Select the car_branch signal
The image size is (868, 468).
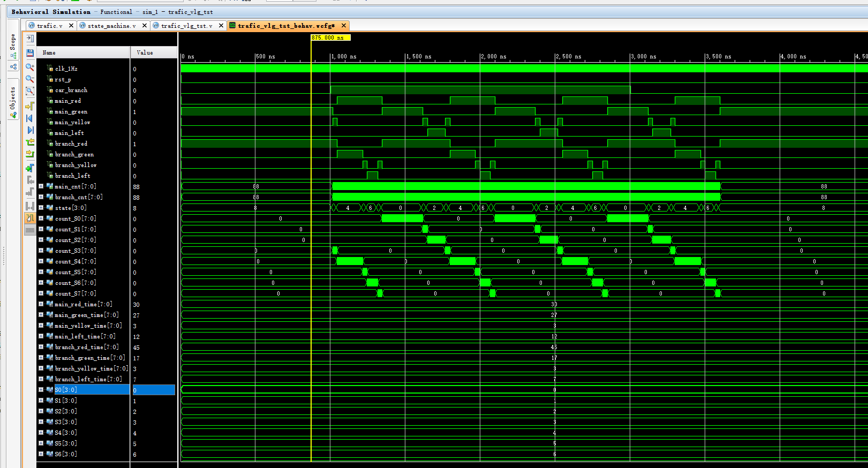tap(71, 90)
